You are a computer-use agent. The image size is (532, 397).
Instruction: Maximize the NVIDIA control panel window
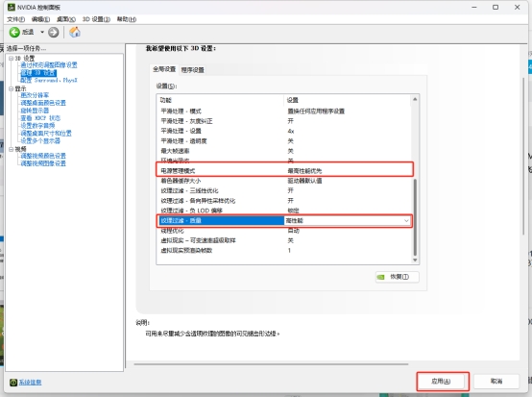496,7
